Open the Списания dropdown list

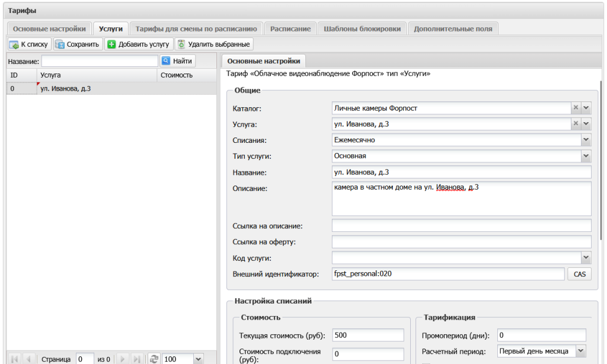[586, 139]
